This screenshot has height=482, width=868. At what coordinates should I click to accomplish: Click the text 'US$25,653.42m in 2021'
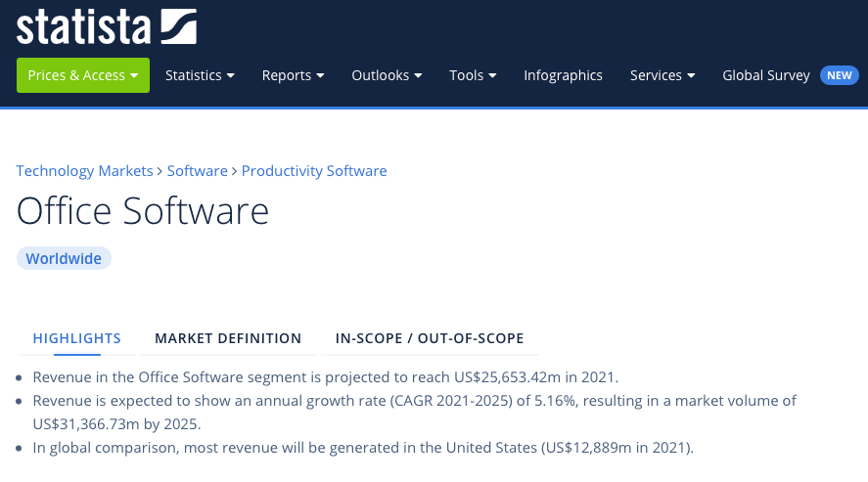tap(535, 377)
